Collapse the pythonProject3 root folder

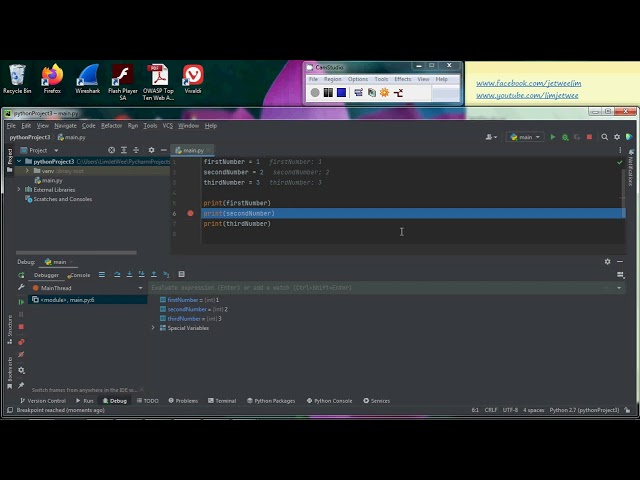coord(19,162)
